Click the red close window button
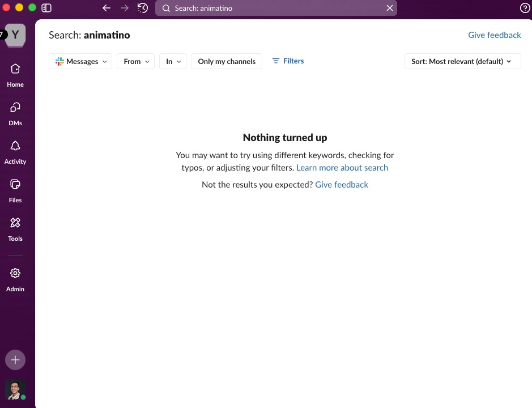The image size is (532, 408). tap(6, 7)
